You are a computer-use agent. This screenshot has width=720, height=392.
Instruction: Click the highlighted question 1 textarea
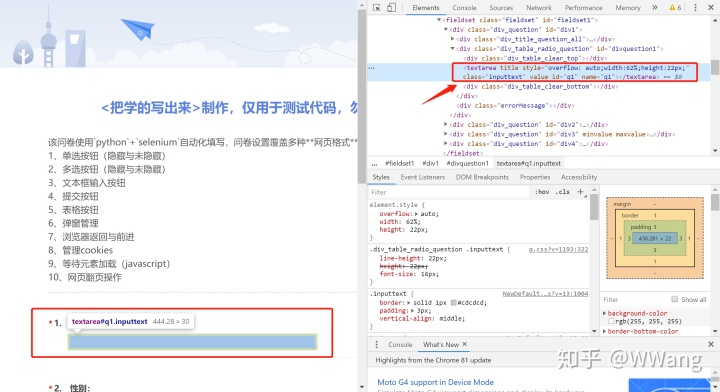click(192, 342)
